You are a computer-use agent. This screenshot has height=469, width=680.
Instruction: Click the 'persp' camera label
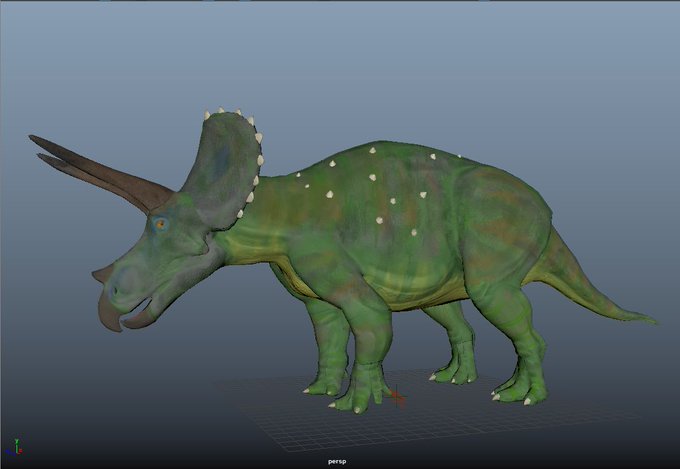[337, 462]
